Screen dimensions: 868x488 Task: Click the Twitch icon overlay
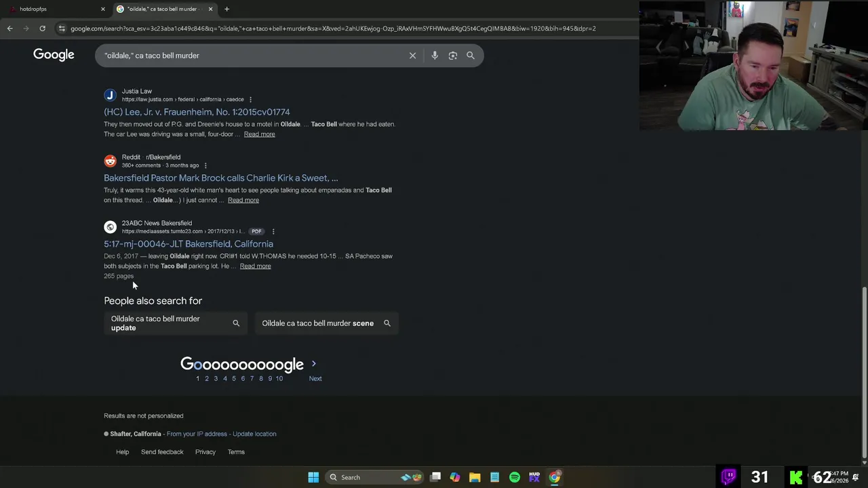click(x=729, y=476)
